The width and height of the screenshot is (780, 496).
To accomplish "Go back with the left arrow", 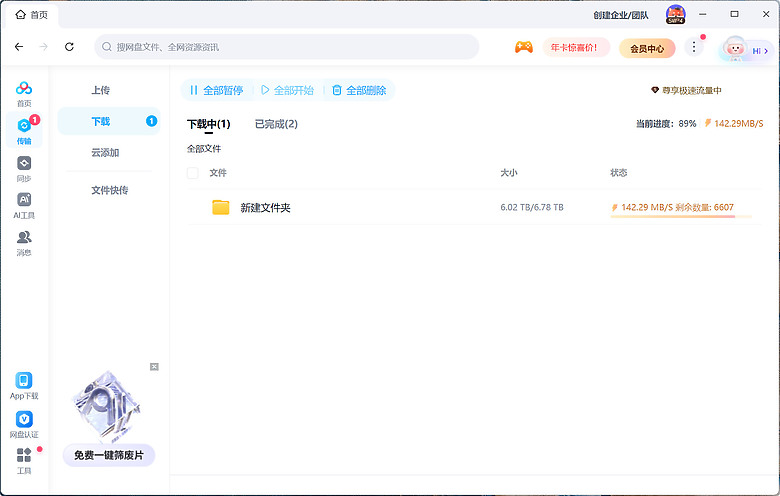I will 19,47.
